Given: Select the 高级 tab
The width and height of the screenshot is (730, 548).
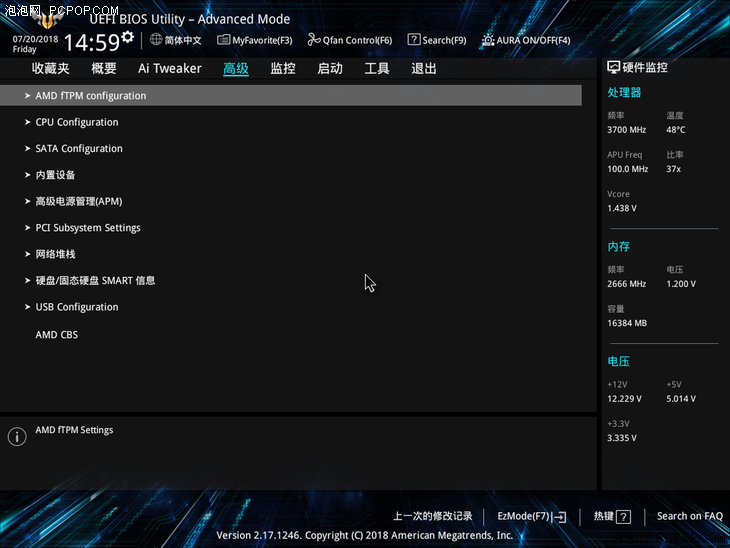Looking at the screenshot, I should (236, 69).
